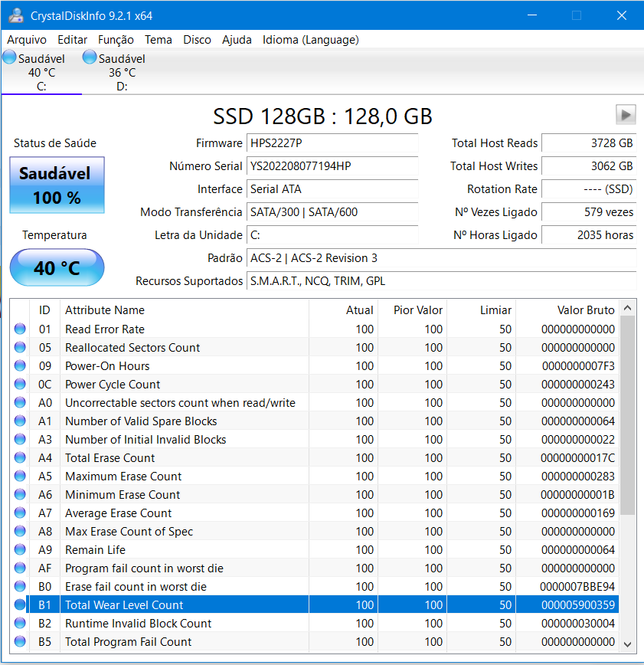Screen dimensions: 644x665
Task: Open the Disco menu
Action: tap(197, 40)
